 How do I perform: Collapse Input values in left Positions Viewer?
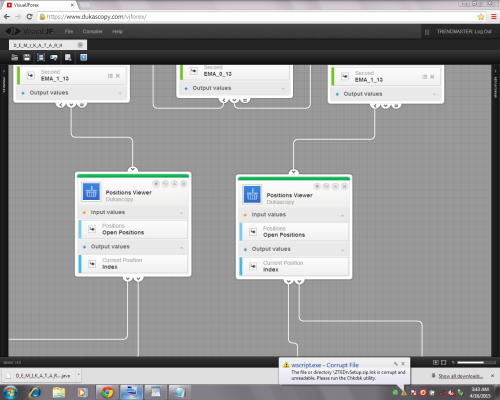click(182, 213)
